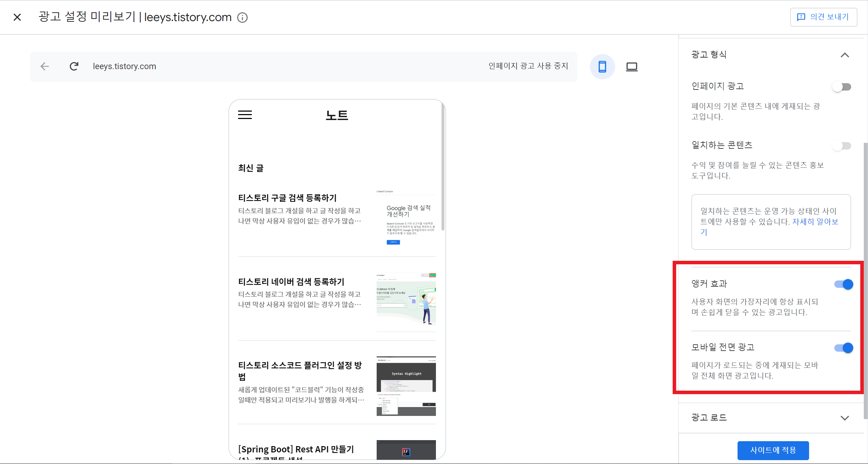This screenshot has width=868, height=464.
Task: Open post 티스토리 소스코드 플러그인 설정 방법
Action: 300,371
